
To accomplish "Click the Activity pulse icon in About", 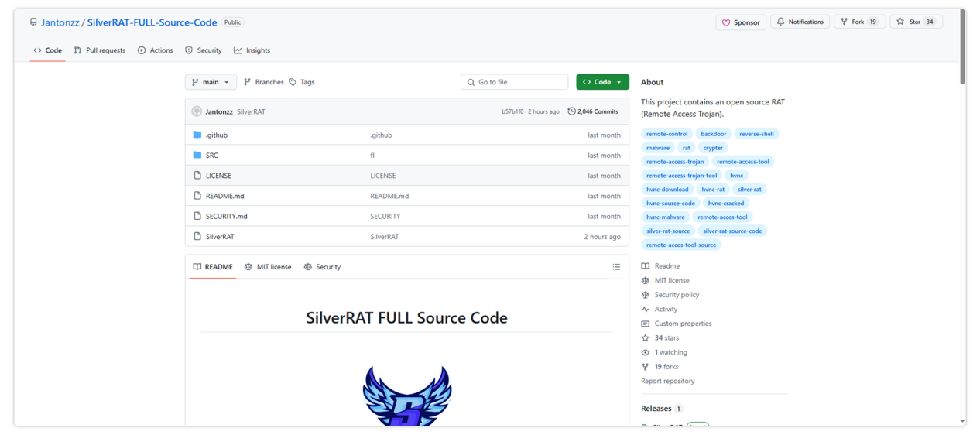I will pos(645,309).
